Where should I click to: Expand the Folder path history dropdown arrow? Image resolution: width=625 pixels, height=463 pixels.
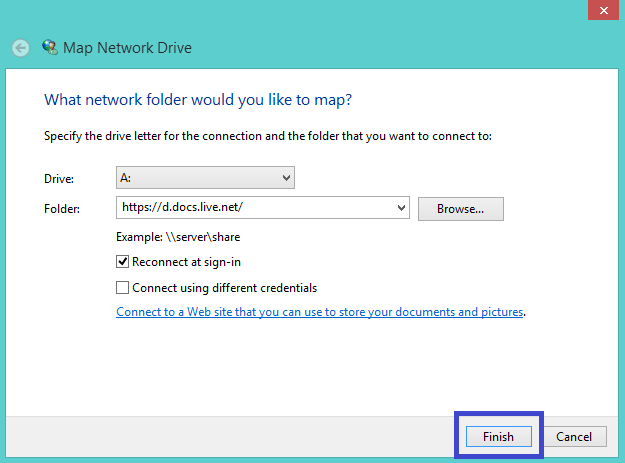(x=401, y=208)
